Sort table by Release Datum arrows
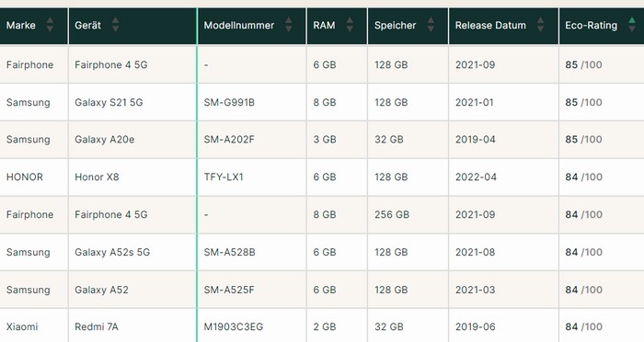This screenshot has width=644, height=342. pos(541,25)
